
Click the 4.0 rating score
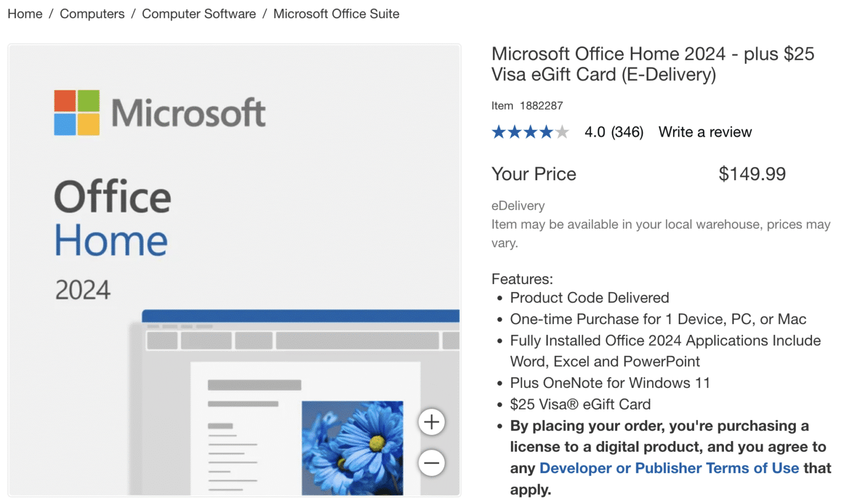pyautogui.click(x=594, y=132)
